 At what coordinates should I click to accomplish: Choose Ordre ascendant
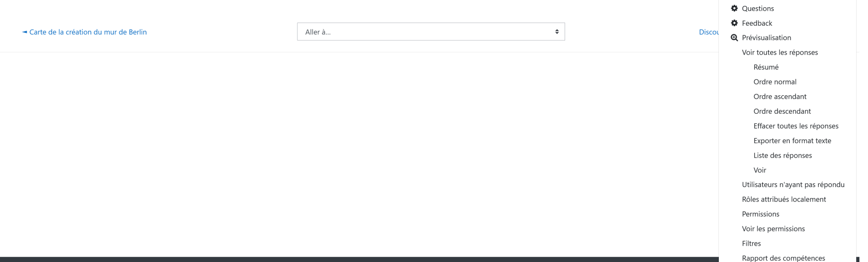tap(780, 96)
